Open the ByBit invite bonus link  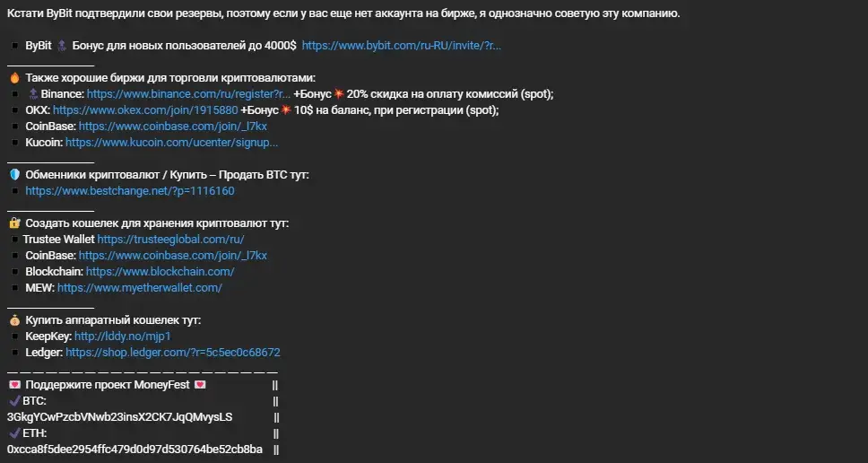coord(402,46)
